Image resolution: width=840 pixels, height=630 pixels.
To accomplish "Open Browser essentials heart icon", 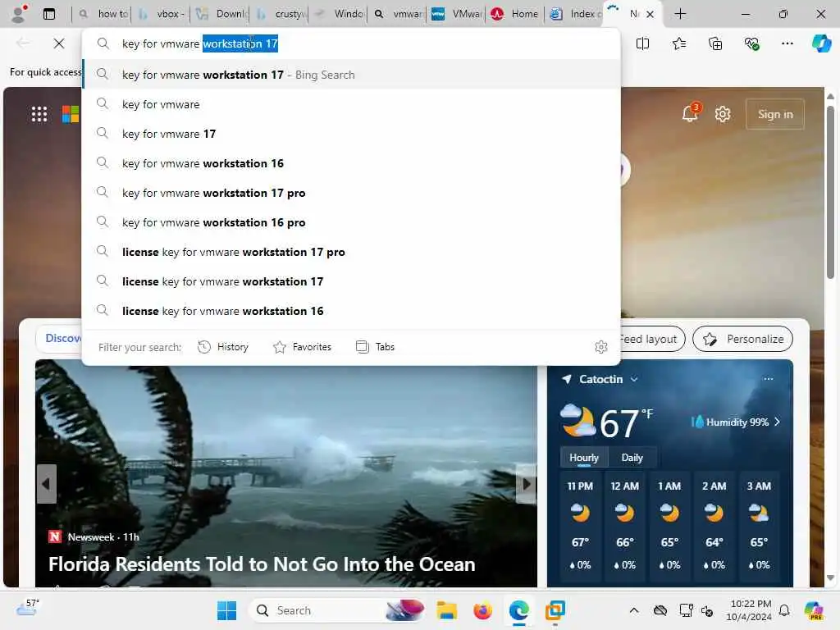I will coord(751,43).
